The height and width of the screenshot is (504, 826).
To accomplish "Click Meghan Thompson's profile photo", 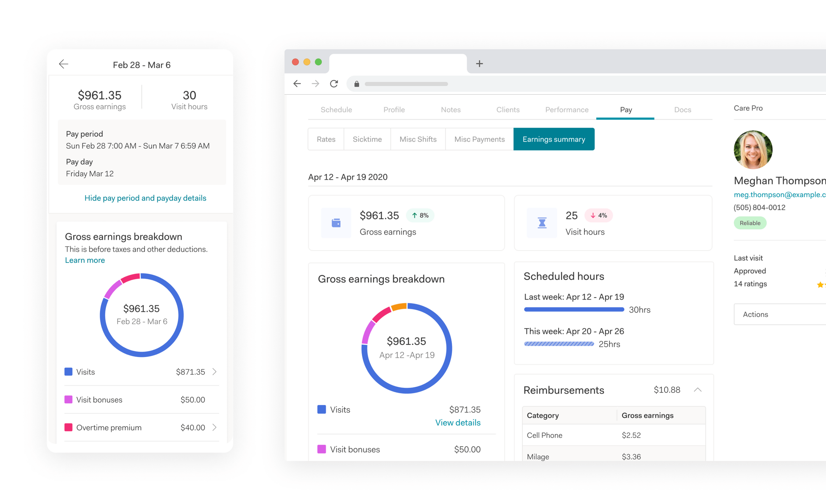I will [x=753, y=150].
